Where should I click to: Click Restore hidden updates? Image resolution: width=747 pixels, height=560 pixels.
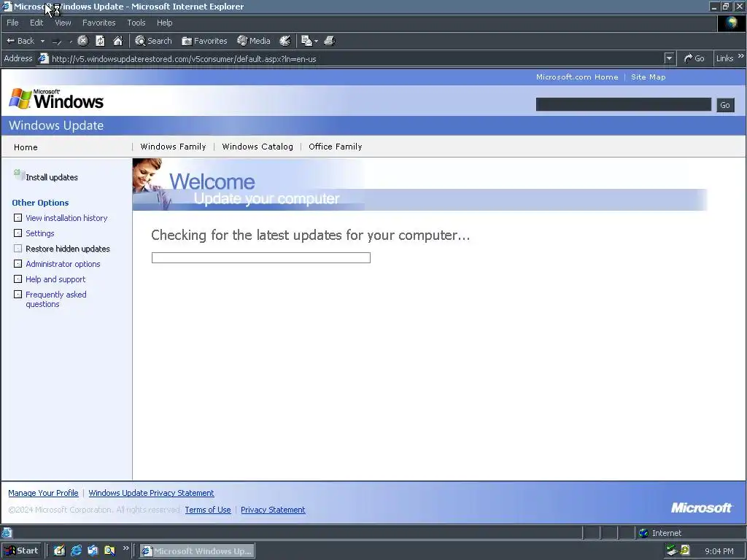tap(68, 249)
